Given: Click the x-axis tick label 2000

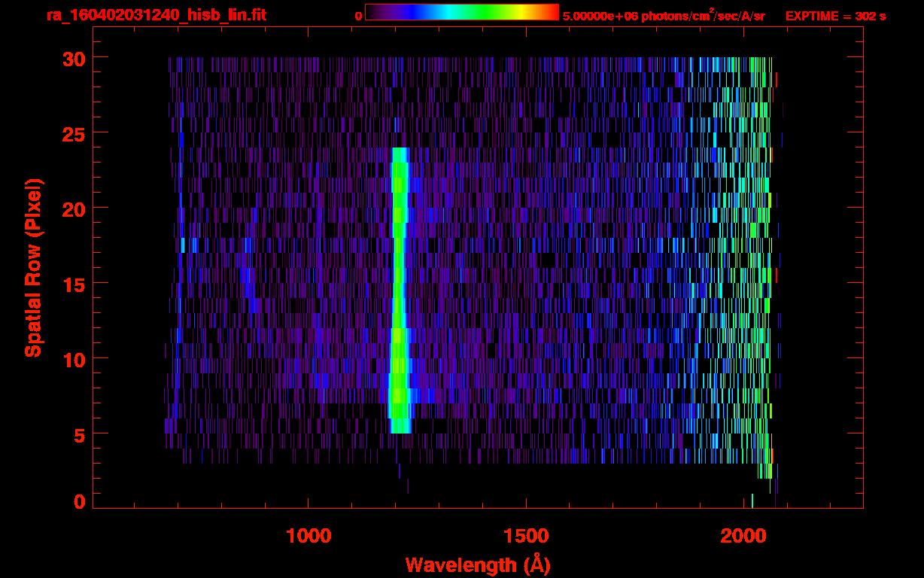Looking at the screenshot, I should 743,536.
